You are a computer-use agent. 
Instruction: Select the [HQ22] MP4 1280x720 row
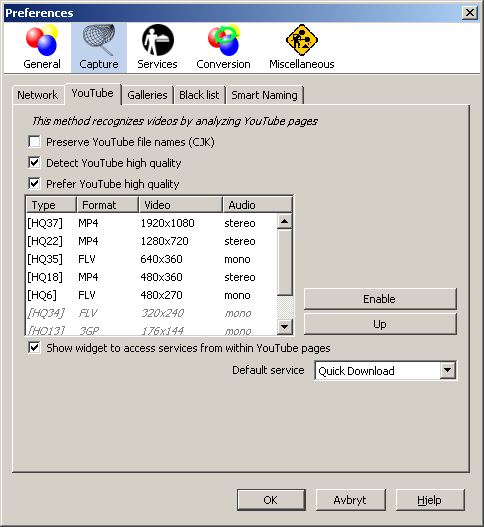click(x=152, y=241)
